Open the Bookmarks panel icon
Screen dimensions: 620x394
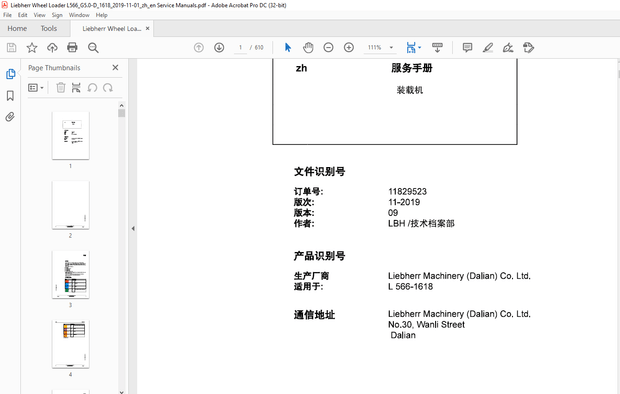click(x=10, y=95)
